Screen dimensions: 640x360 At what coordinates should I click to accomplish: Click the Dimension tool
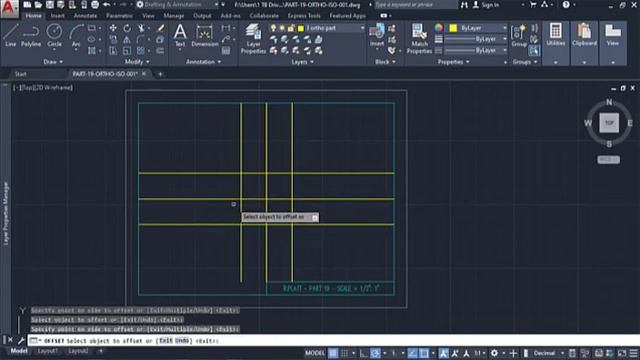pos(204,36)
